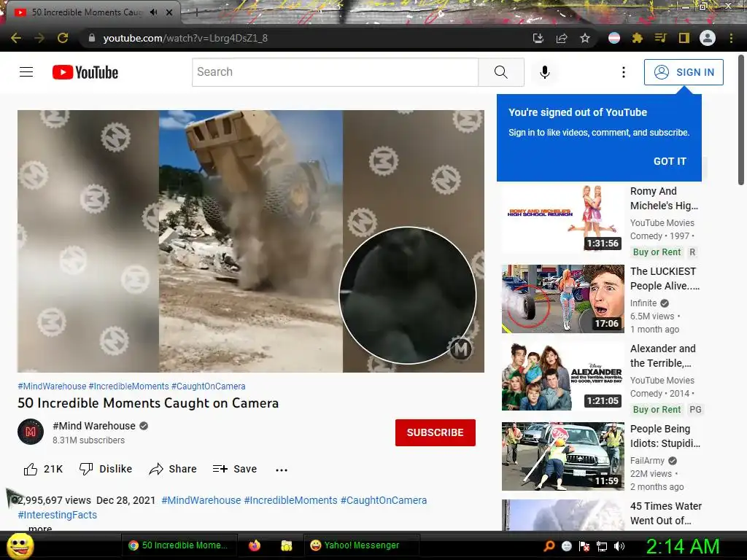This screenshot has height=560, width=747.
Task: Open the Chrome profile avatar
Action: click(708, 38)
